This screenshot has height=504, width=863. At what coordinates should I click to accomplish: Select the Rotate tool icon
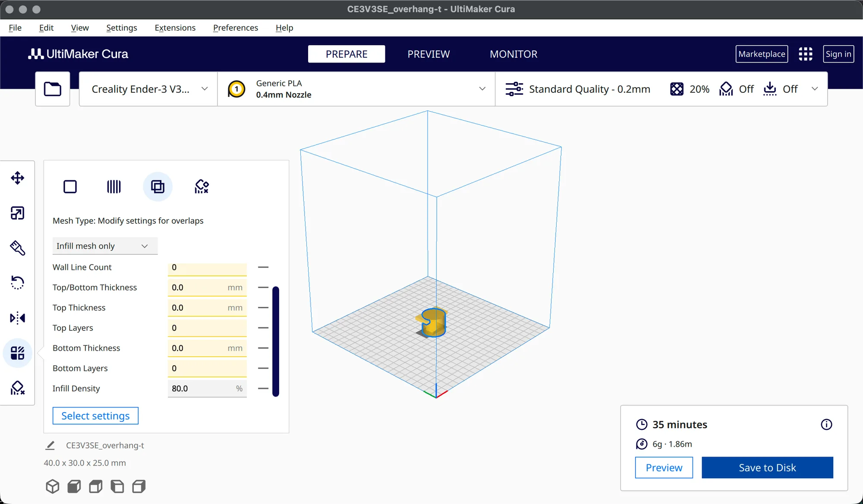pos(17,283)
